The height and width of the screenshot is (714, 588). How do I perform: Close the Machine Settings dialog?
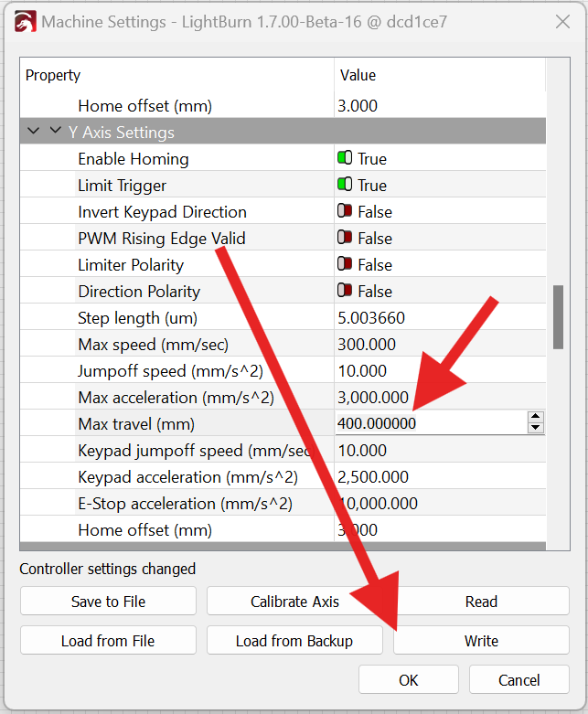point(562,21)
